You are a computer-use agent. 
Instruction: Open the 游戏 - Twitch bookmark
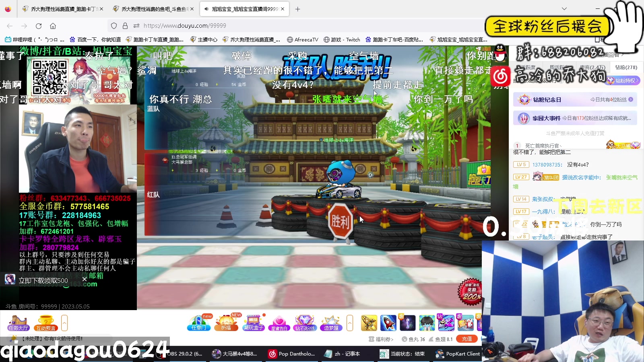[x=342, y=39]
